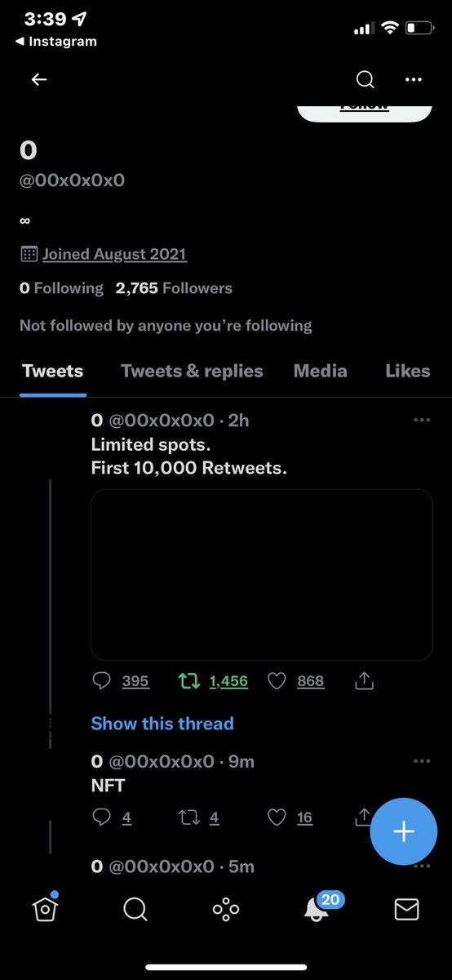Reply to the NFT tweet
The width and height of the screenshot is (452, 980).
coord(102,817)
